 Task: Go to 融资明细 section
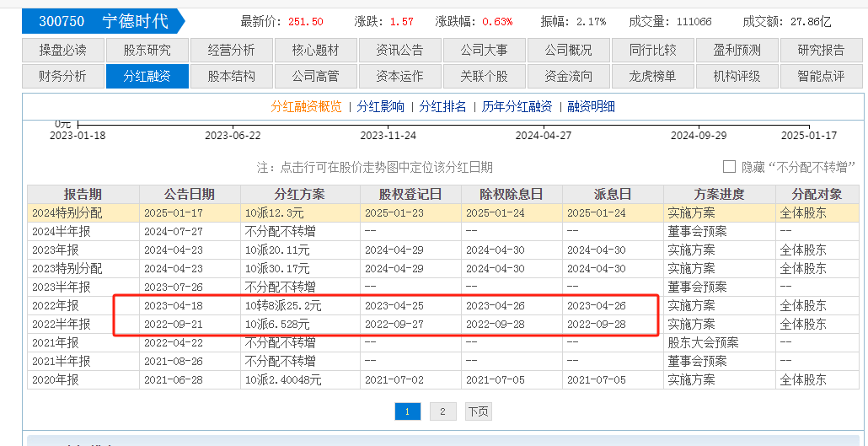pos(591,107)
